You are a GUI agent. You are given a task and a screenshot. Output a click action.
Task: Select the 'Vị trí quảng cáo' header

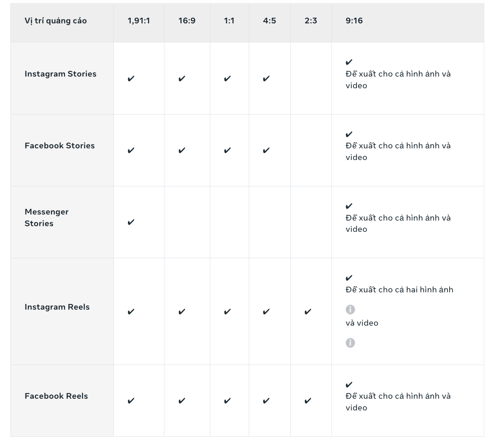pos(55,21)
